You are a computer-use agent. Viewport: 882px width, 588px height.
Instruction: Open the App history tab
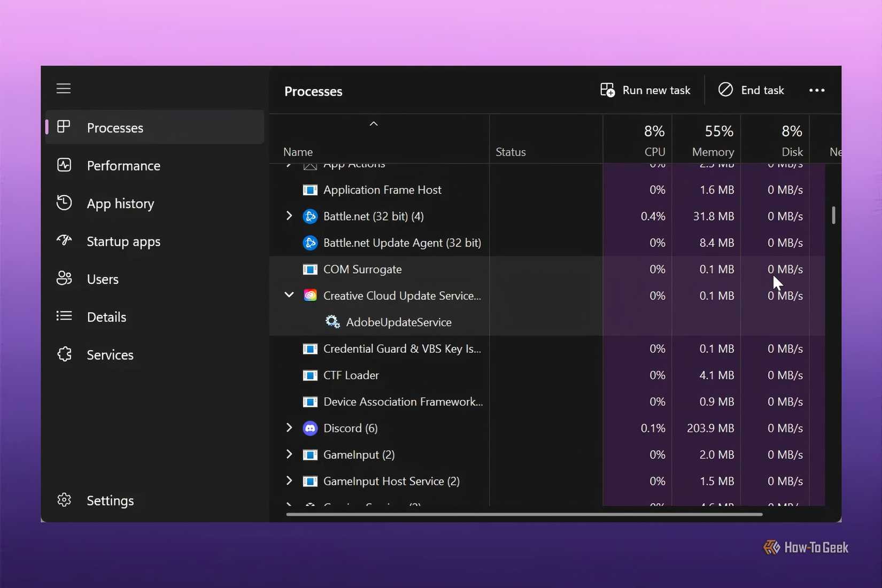(x=155, y=203)
